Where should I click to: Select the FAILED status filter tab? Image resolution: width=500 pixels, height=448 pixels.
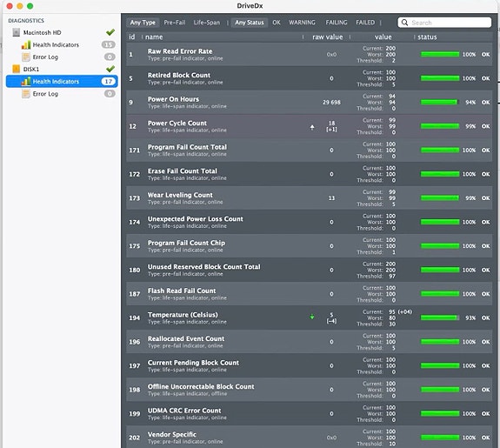365,23
